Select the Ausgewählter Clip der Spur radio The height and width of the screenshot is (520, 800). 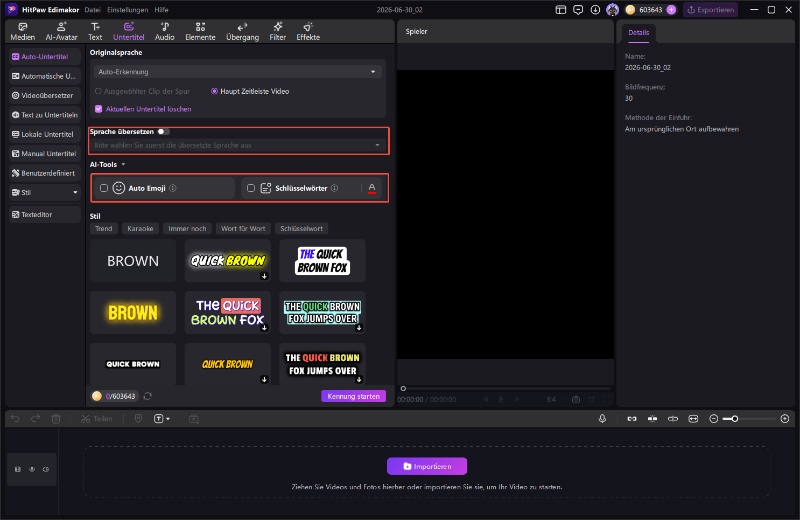pos(98,91)
